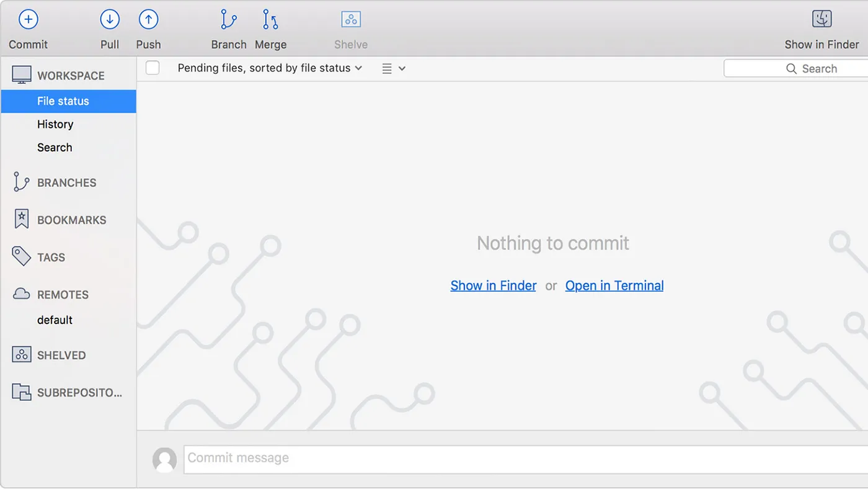The image size is (868, 489).
Task: Click the Open in Terminal link
Action: [x=614, y=286]
